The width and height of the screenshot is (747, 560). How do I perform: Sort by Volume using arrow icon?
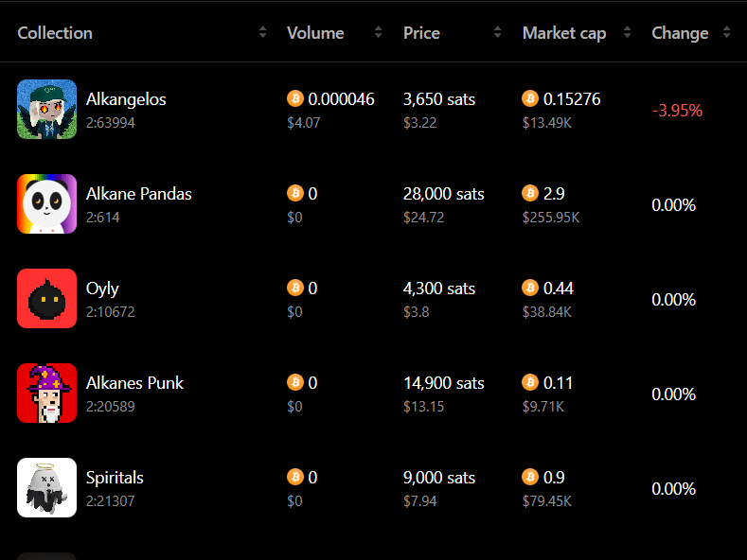[379, 32]
